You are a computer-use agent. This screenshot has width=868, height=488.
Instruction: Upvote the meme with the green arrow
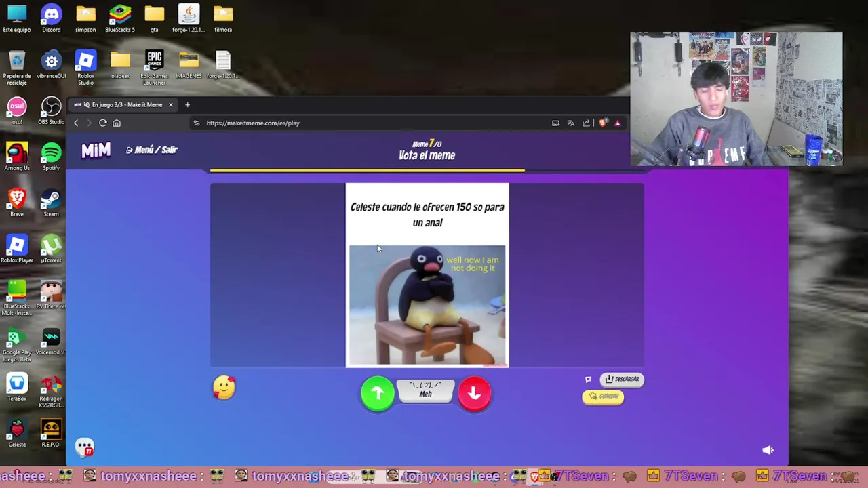point(378,393)
